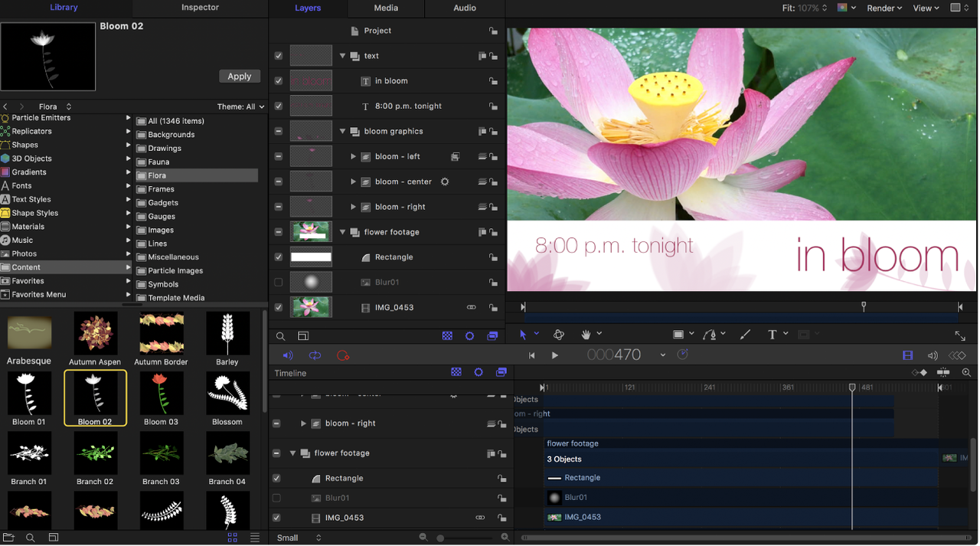
Task: Open the View options menu
Action: [x=926, y=8]
